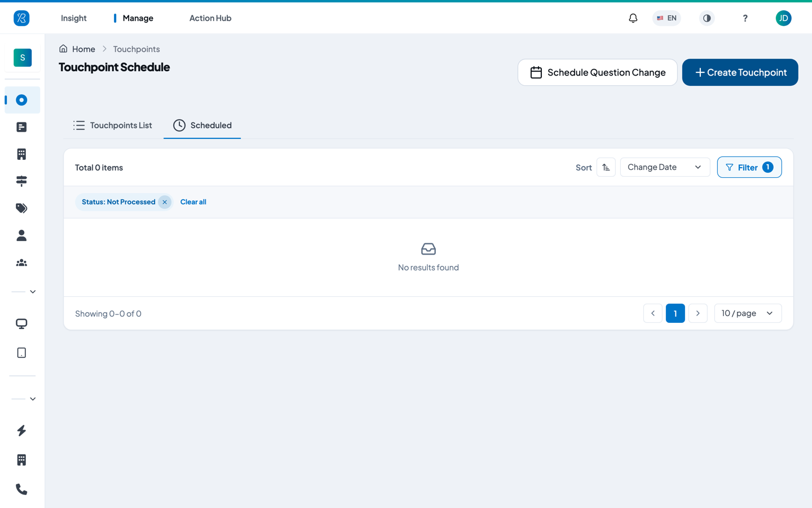Click the tablet device icon in sidebar
This screenshot has width=812, height=508.
point(21,353)
